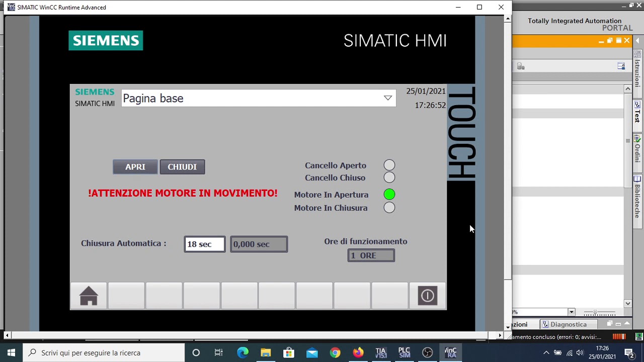Open the Istruzioni side tab in TIA Portal
The image size is (644, 362).
[637, 73]
